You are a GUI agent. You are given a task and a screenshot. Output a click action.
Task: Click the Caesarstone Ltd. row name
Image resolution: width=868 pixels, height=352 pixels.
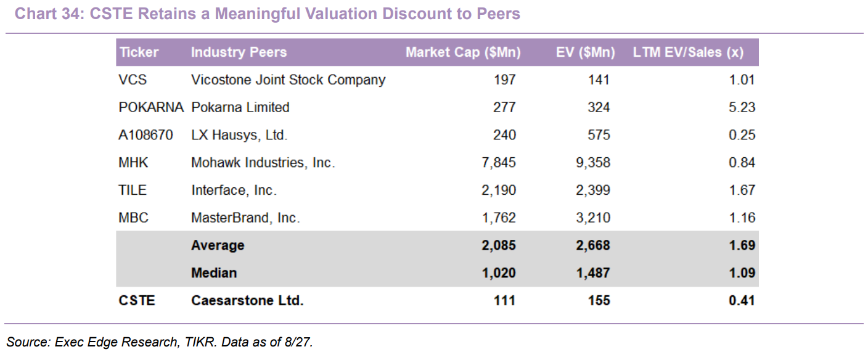click(247, 300)
